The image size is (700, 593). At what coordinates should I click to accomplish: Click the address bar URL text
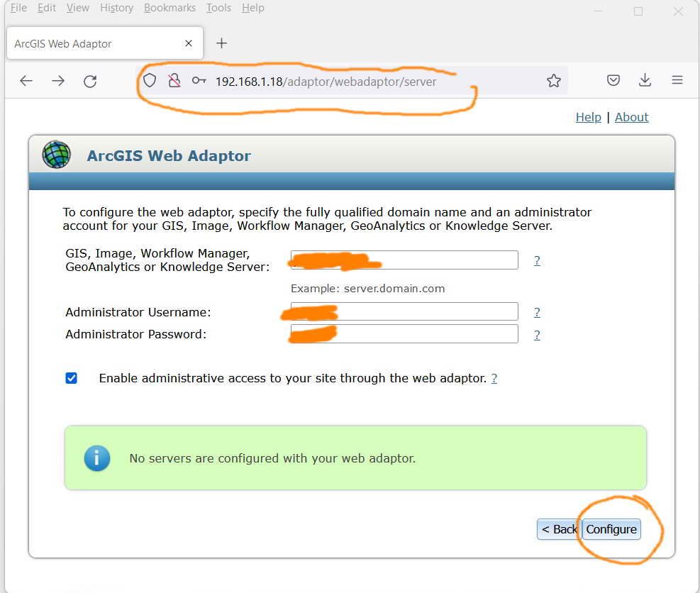pos(326,82)
